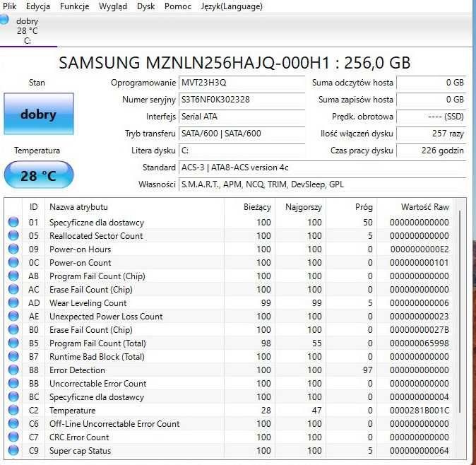Click the status orb for Power-on Hours
This screenshot has width=476, height=465.
(13, 249)
